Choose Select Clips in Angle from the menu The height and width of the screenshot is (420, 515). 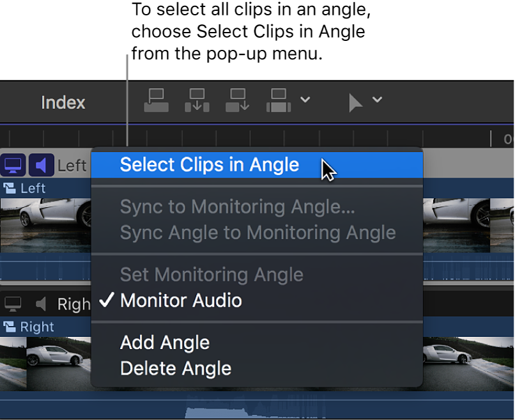tap(210, 164)
